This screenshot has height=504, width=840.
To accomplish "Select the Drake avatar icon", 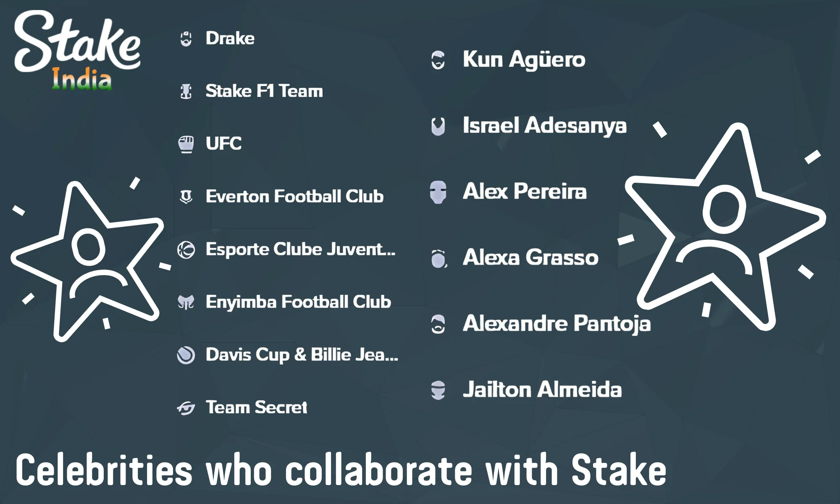I will [x=185, y=38].
